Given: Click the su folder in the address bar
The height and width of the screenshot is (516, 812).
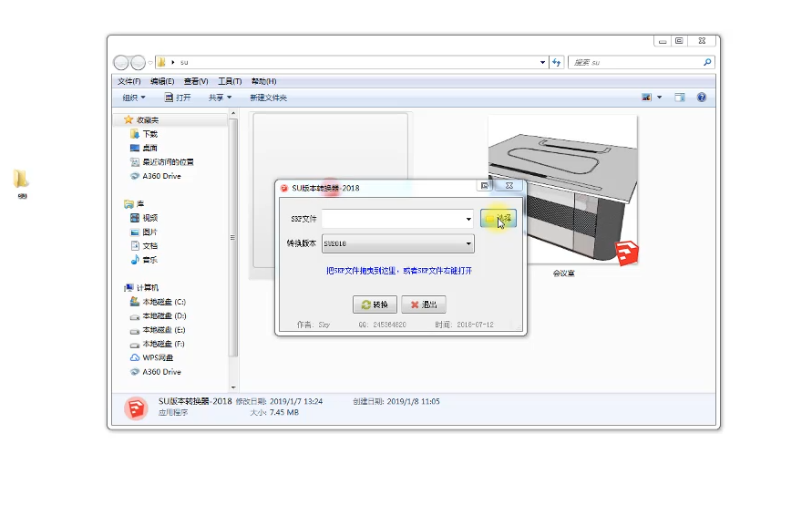Looking at the screenshot, I should pyautogui.click(x=184, y=62).
